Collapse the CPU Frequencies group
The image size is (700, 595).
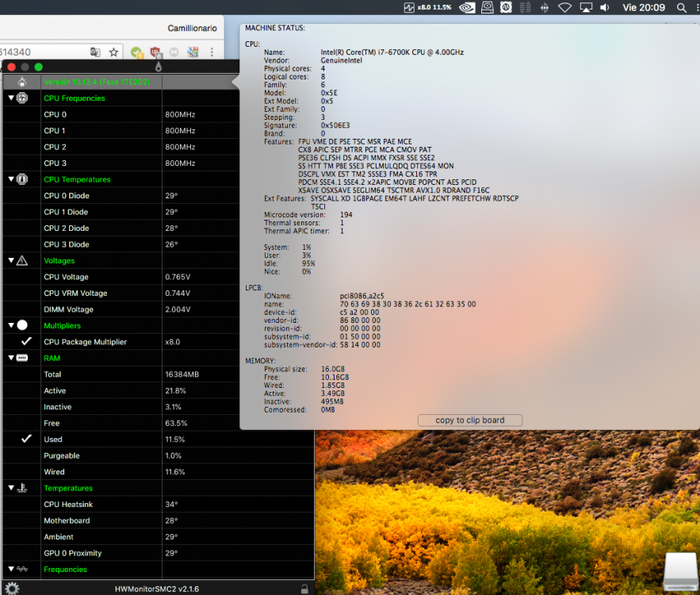click(11, 98)
